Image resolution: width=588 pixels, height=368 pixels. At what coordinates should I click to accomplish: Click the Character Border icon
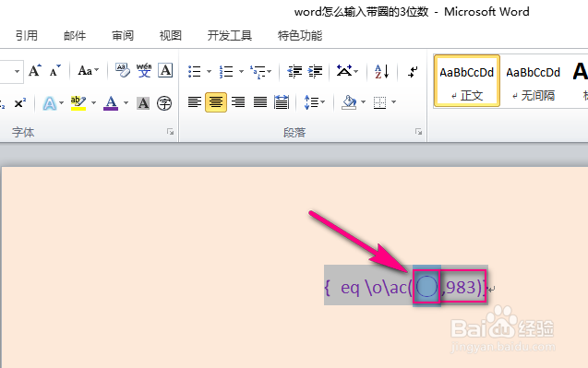tap(165, 70)
